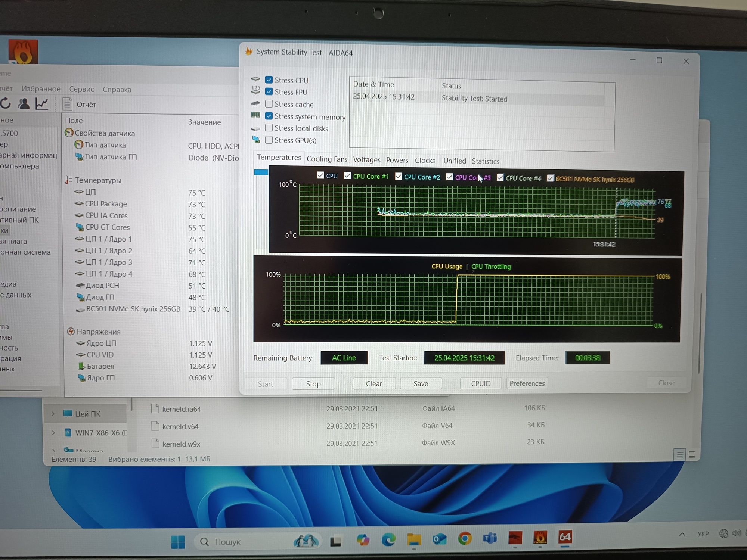Click the network globe tray icon
This screenshot has height=560, width=747.
click(x=723, y=533)
